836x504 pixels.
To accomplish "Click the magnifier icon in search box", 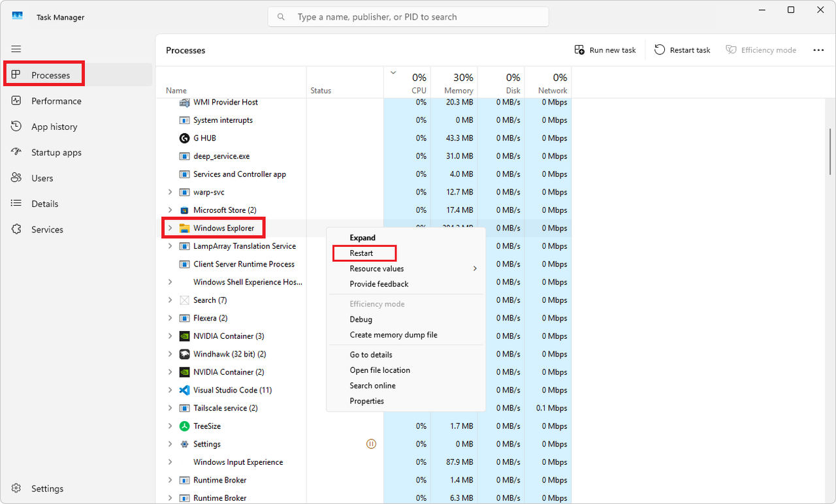I will click(x=281, y=17).
